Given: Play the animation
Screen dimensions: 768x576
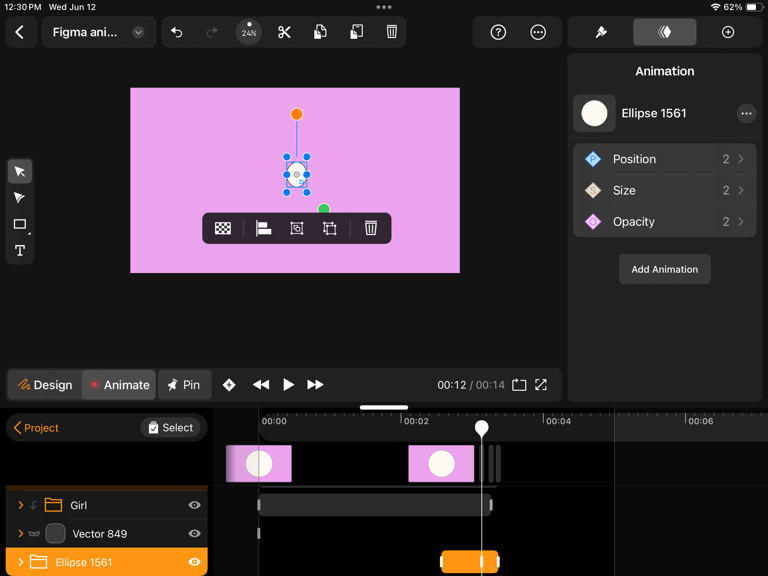Looking at the screenshot, I should (x=288, y=385).
